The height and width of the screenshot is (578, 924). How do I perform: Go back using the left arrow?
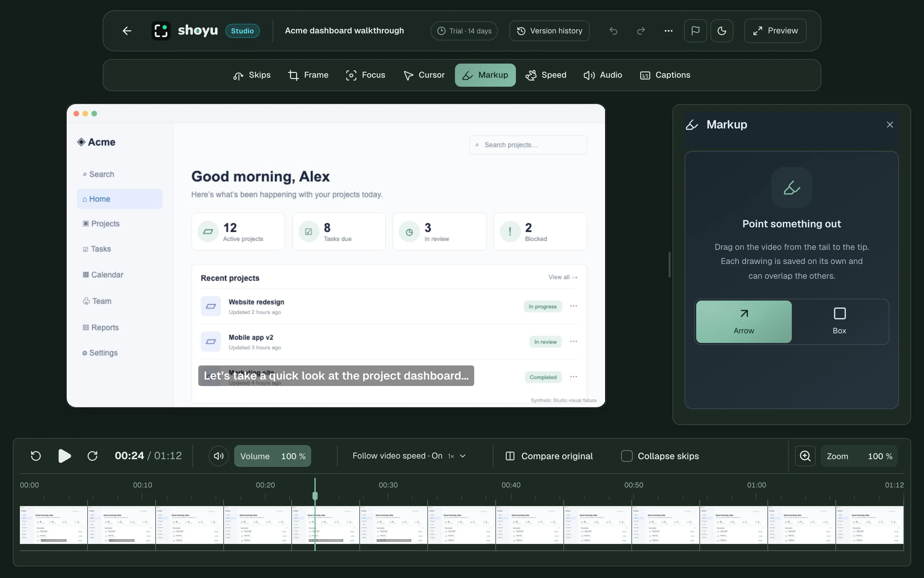(x=127, y=31)
